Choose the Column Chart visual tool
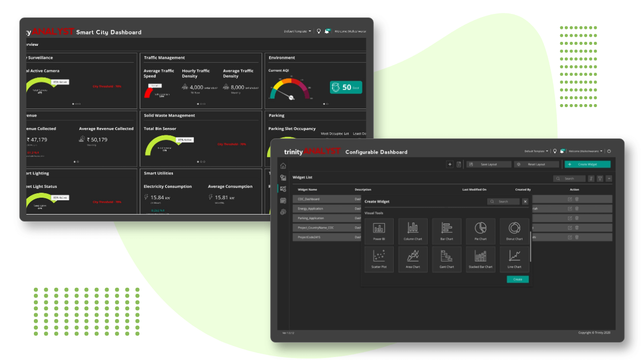Image resolution: width=644 pixels, height=360 pixels. point(413,231)
